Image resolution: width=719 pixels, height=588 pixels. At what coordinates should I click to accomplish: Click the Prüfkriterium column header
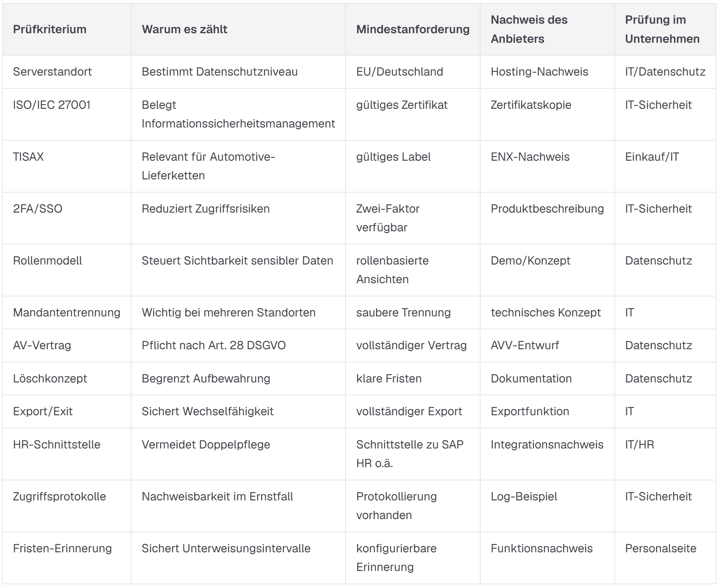[x=49, y=29]
